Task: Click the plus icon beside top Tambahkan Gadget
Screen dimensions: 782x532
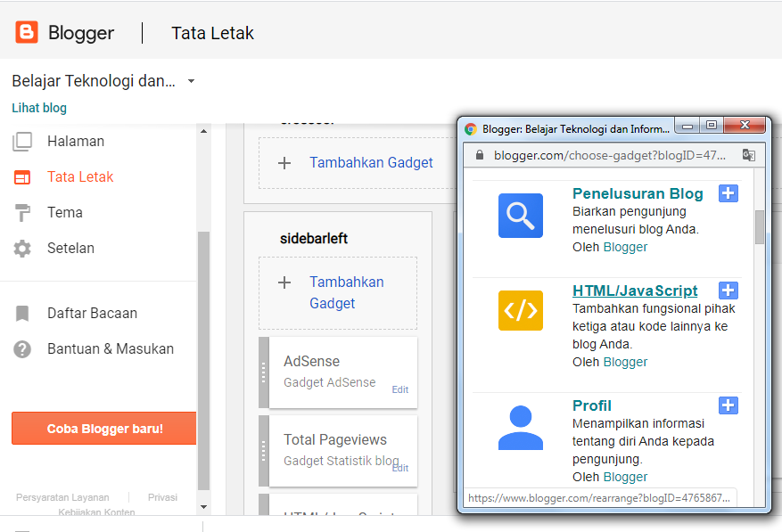Action: point(284,163)
